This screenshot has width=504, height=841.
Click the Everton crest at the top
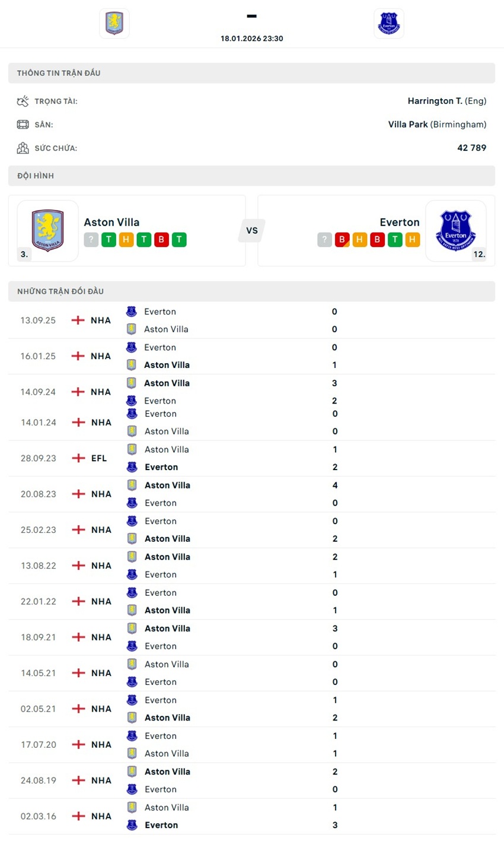coord(389,23)
